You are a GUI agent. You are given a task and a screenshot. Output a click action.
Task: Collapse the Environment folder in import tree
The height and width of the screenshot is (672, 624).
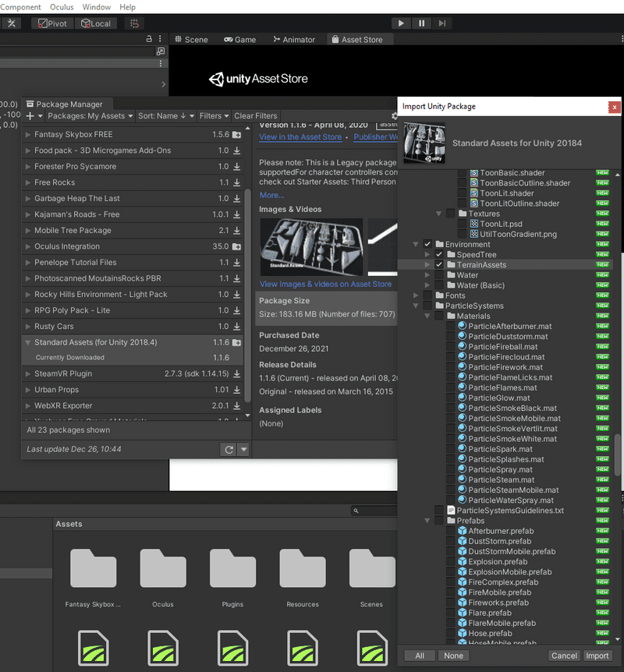(x=416, y=244)
